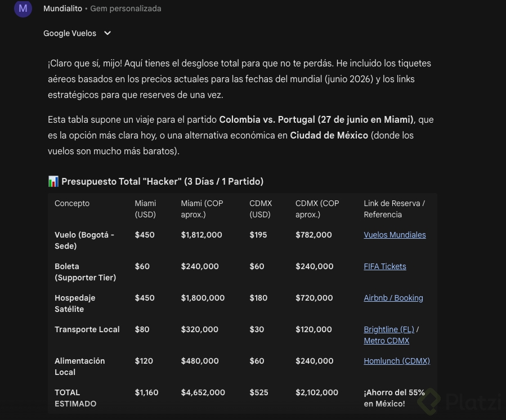Click the "CDMX (COP aprox.)" column header
The width and height of the screenshot is (506, 420).
(x=317, y=209)
